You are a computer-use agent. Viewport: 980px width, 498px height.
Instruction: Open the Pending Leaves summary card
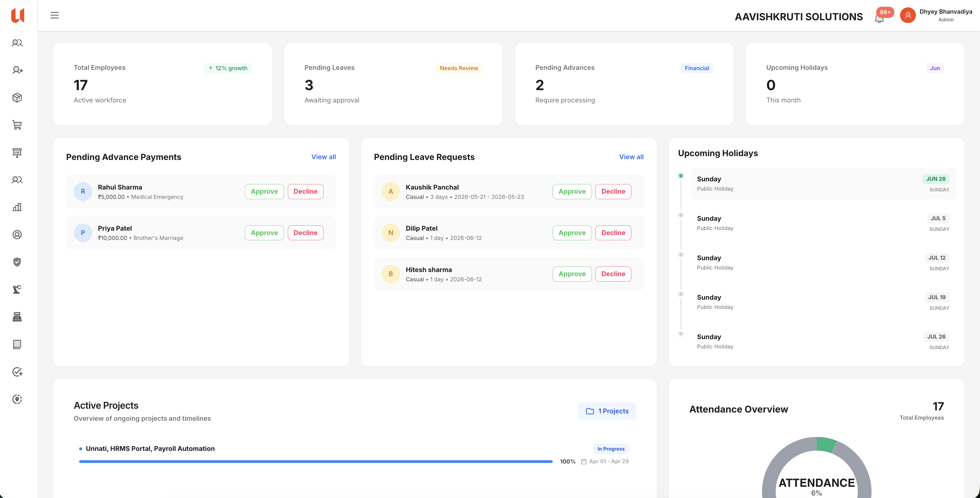(x=393, y=84)
